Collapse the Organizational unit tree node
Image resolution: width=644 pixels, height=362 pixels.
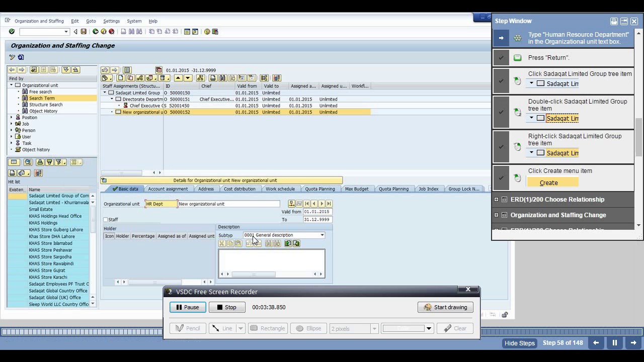tap(11, 85)
